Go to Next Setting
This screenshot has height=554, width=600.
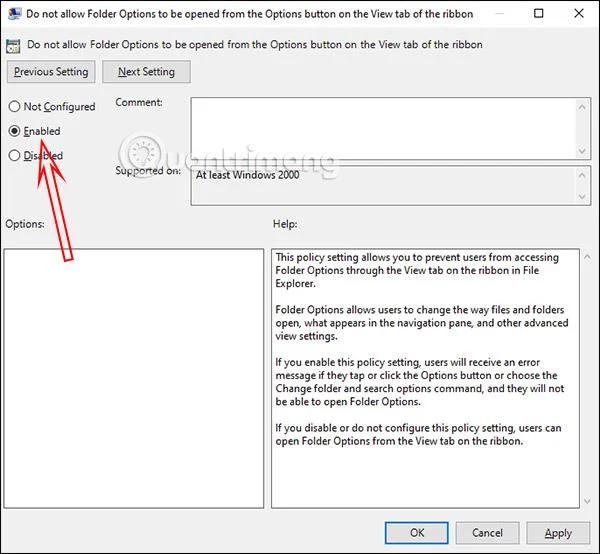click(x=146, y=72)
